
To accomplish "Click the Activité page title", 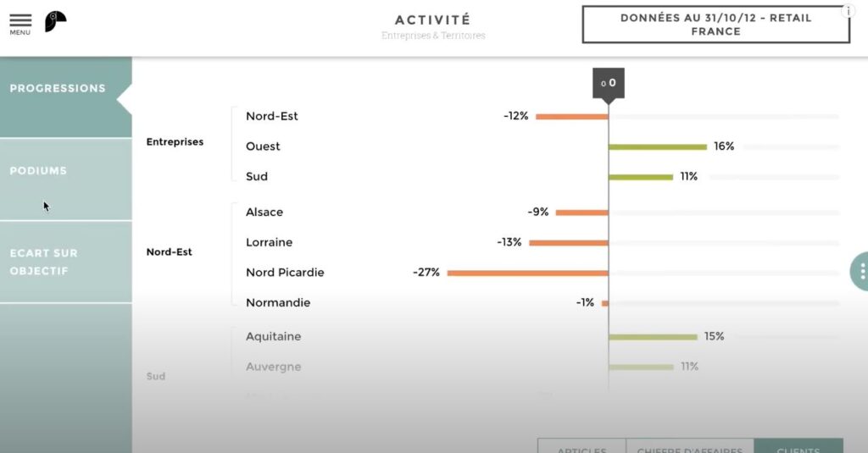I will click(x=432, y=19).
